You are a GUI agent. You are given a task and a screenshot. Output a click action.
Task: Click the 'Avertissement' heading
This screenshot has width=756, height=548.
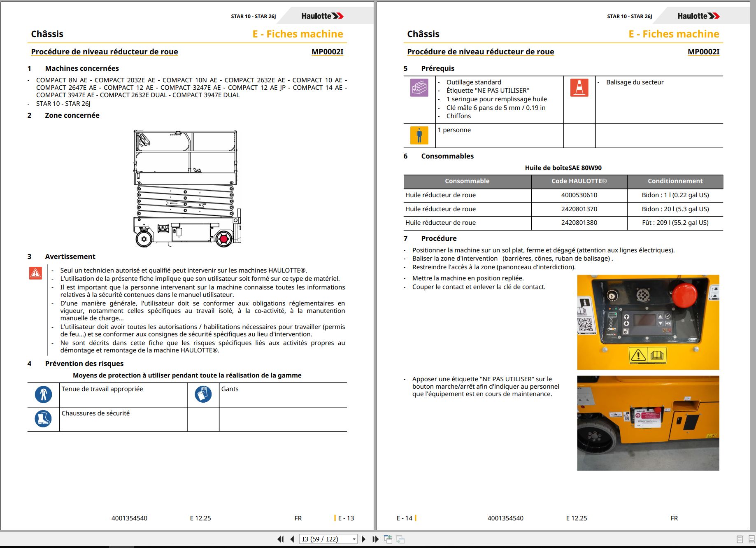[x=70, y=257]
